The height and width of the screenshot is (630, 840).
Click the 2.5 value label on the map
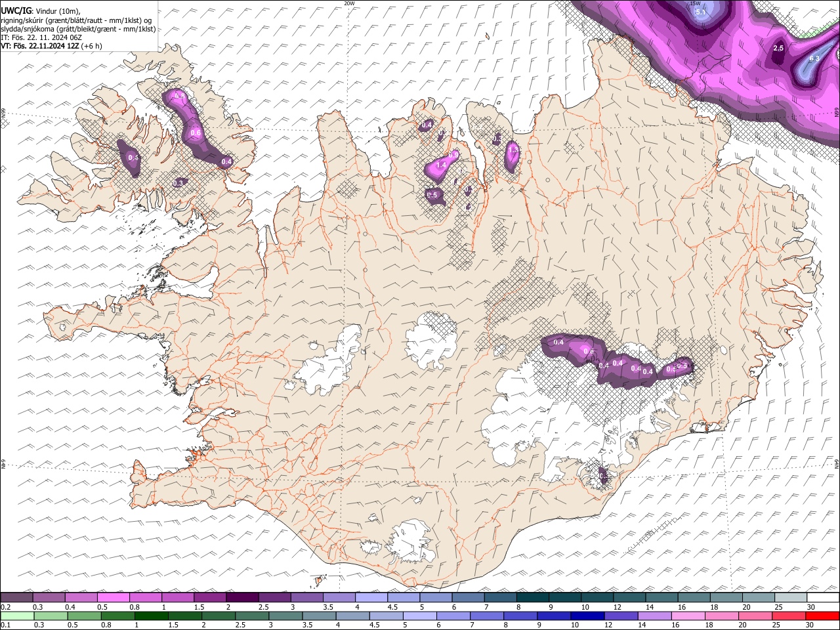click(779, 49)
